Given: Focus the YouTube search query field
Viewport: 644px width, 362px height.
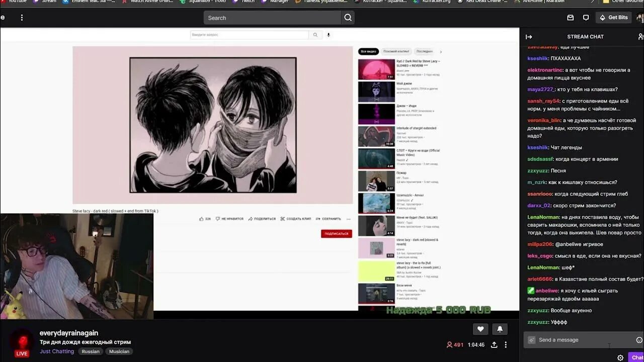Looking at the screenshot, I should coord(250,35).
